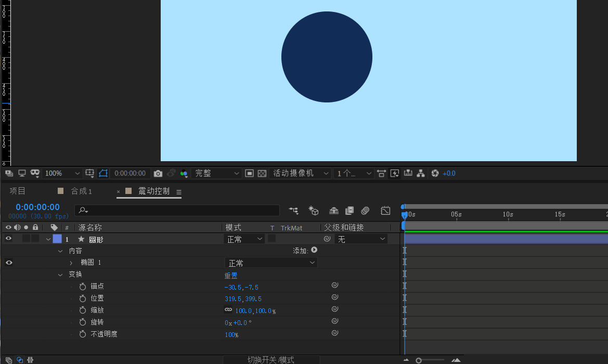
Task: Click the primary viewer monitor icon
Action: pos(22,173)
